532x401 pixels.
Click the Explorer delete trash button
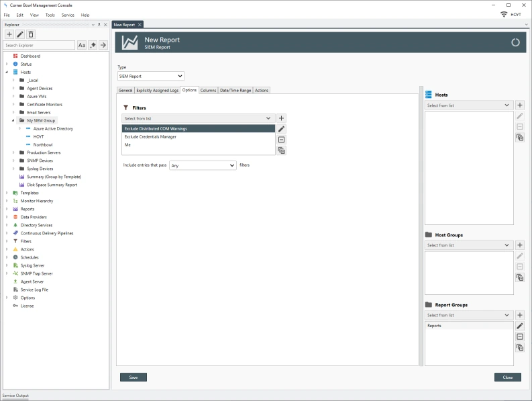(31, 34)
